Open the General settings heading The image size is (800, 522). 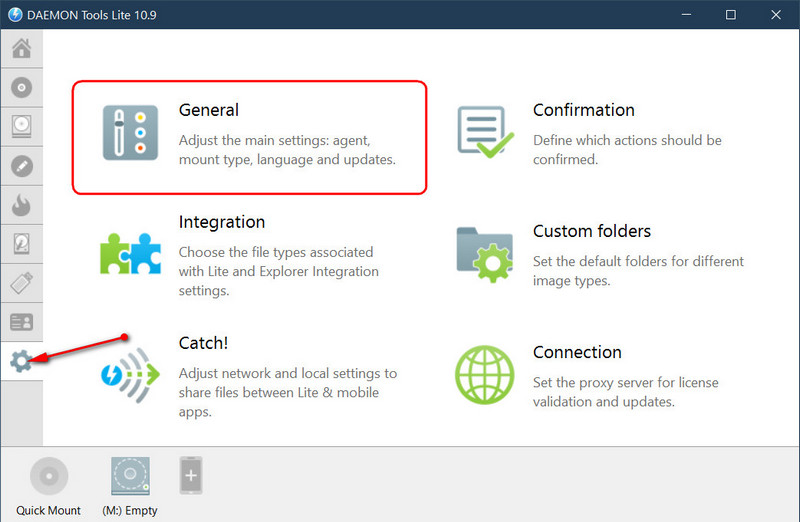[209, 110]
